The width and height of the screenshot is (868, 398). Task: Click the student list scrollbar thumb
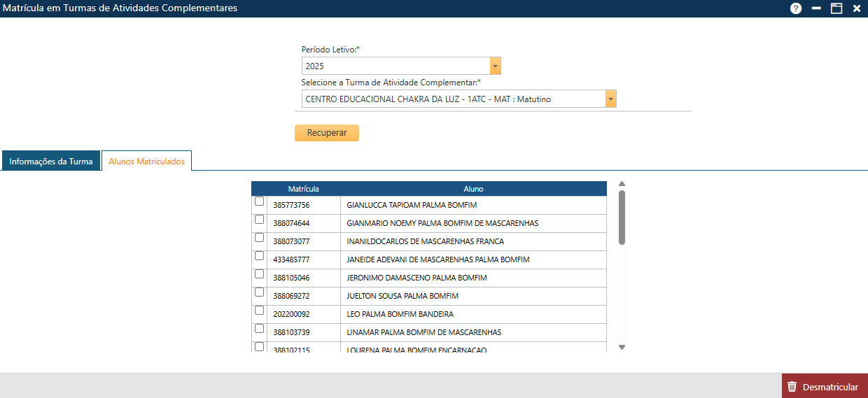[622, 218]
